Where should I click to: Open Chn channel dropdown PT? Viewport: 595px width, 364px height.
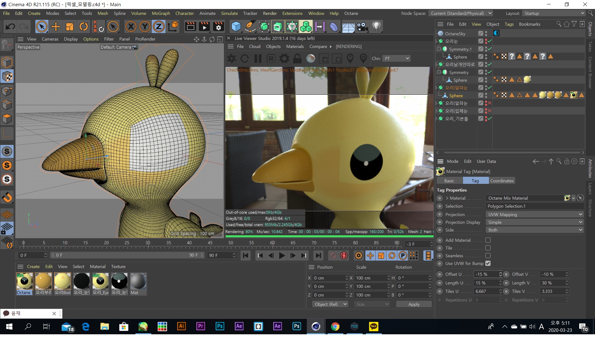coord(396,58)
